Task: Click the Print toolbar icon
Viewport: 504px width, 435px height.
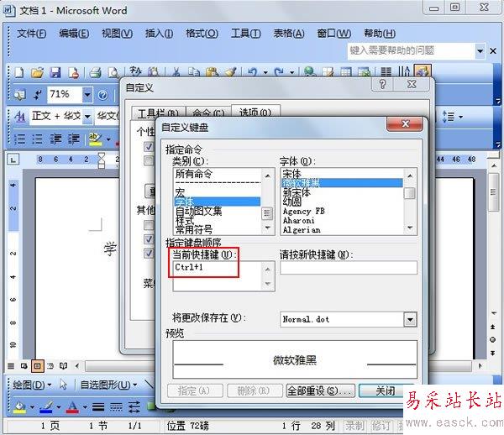Action: 96,72
